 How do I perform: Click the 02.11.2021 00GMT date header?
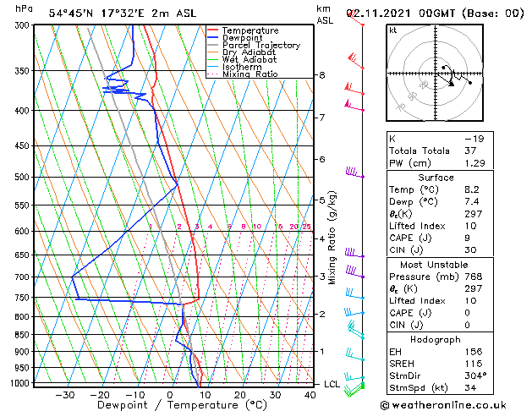tap(433, 13)
